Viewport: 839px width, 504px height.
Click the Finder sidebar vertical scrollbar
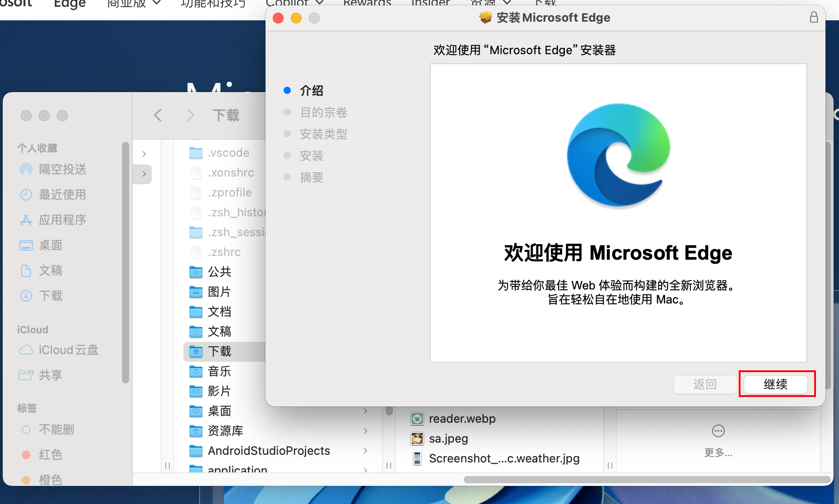point(125,262)
